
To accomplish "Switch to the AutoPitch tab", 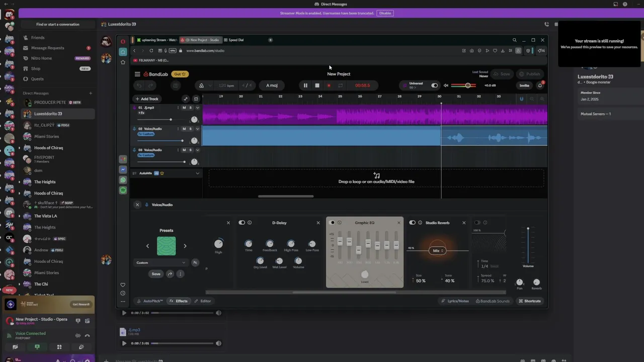I will (x=150, y=301).
